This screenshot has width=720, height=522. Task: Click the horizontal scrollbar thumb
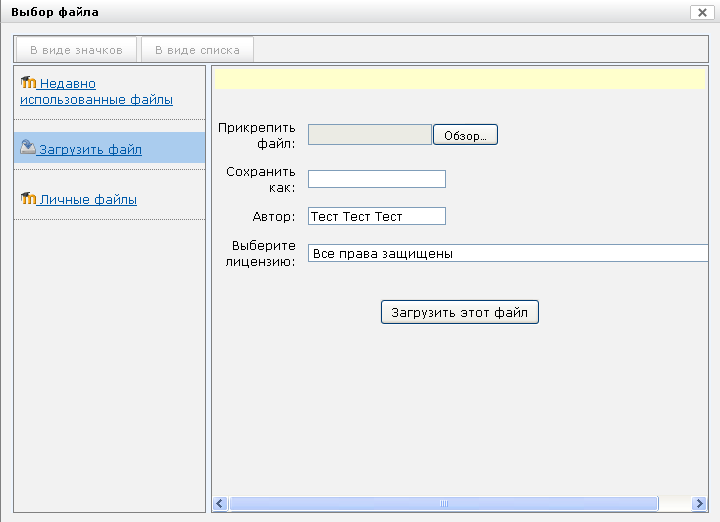(444, 504)
